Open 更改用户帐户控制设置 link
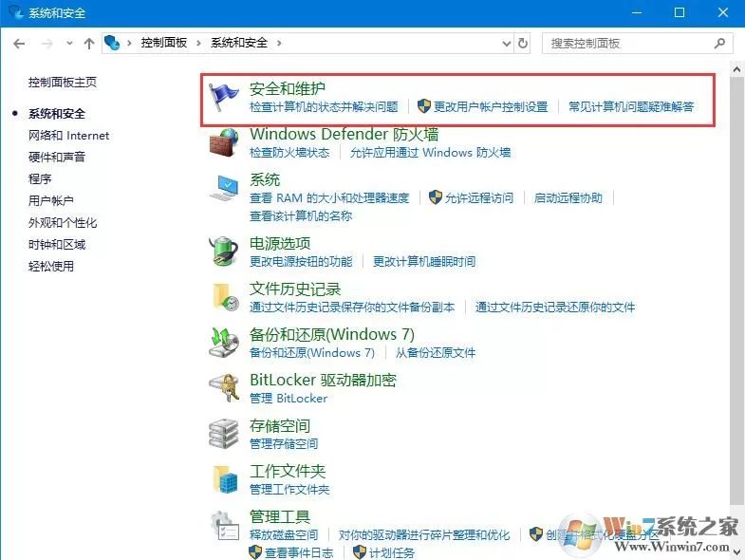Screen dimensions: 745x560 tap(491, 106)
